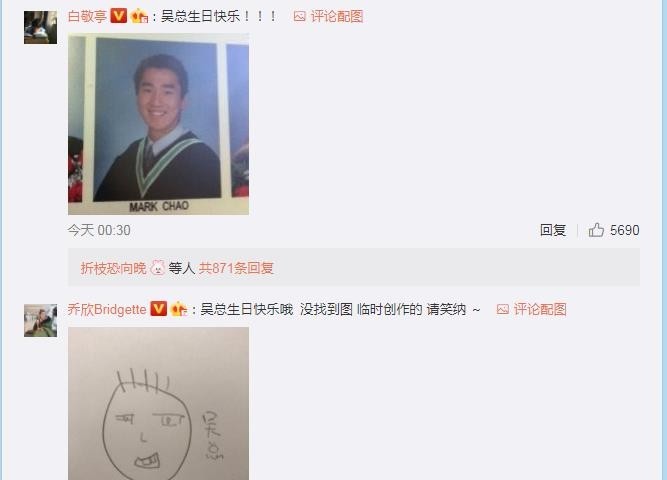Screen dimensions: 667x480
Task: Open 白敬亭's profile avatar
Action: (40, 28)
